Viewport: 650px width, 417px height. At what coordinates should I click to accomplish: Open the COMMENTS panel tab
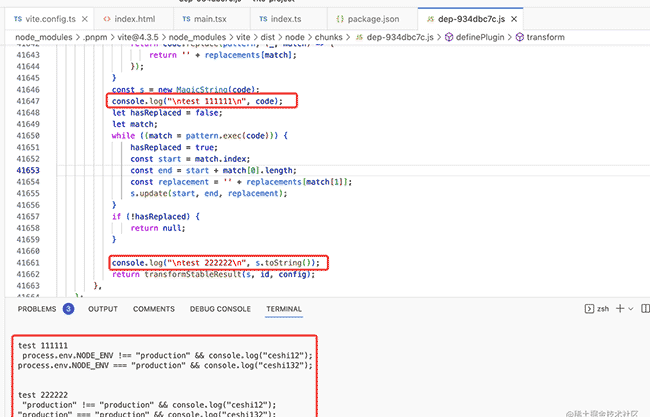154,309
